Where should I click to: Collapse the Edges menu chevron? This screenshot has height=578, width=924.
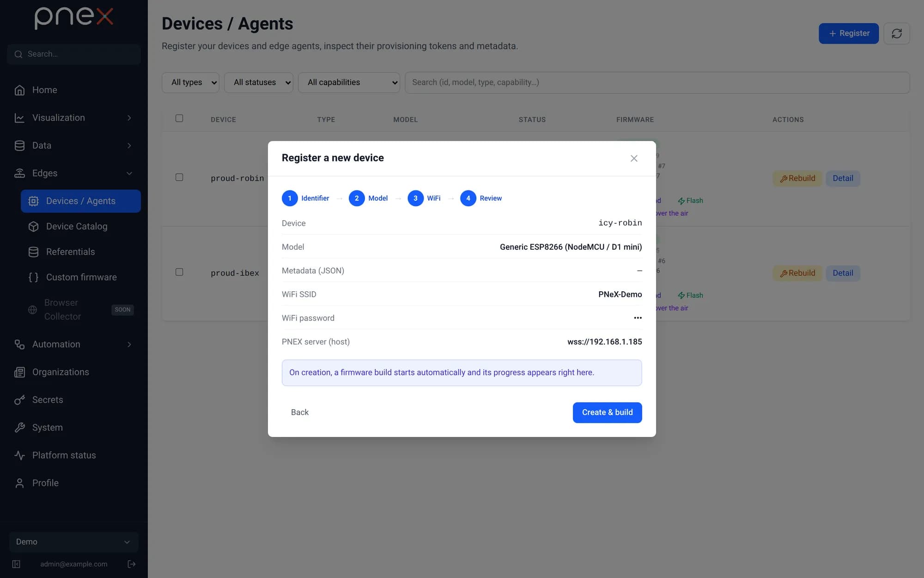coord(129,173)
